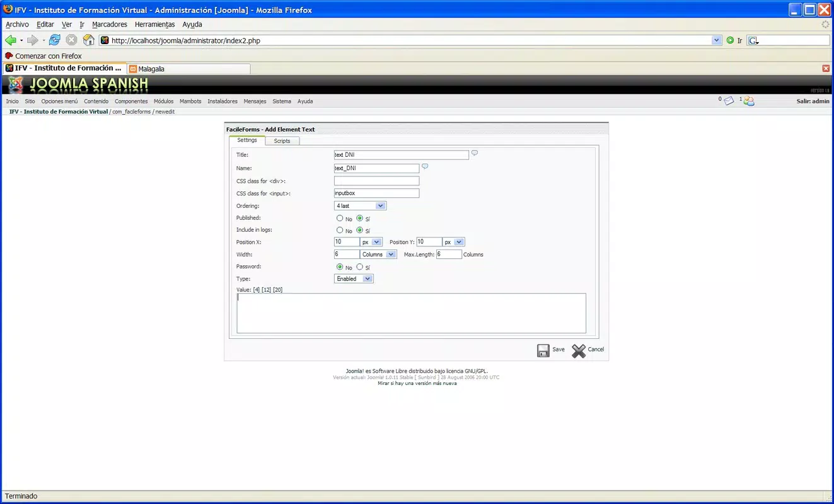Open Position Y unit dropdown

[x=453, y=242]
